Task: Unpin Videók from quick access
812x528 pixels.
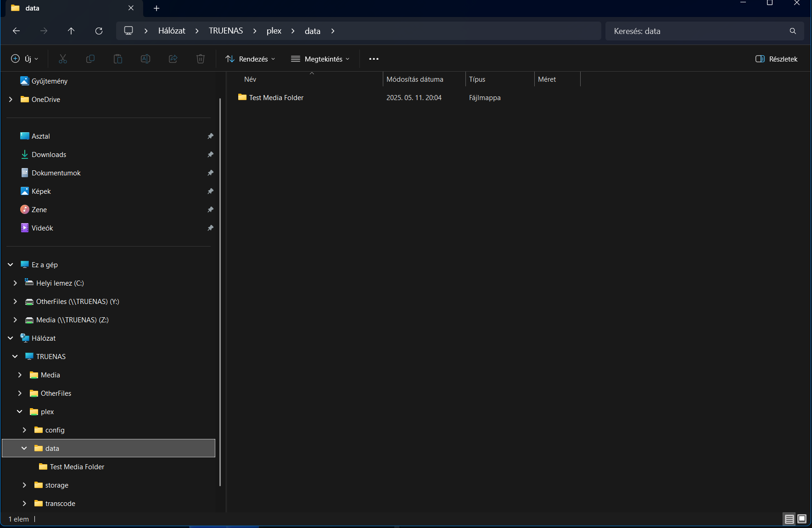Action: coord(210,228)
